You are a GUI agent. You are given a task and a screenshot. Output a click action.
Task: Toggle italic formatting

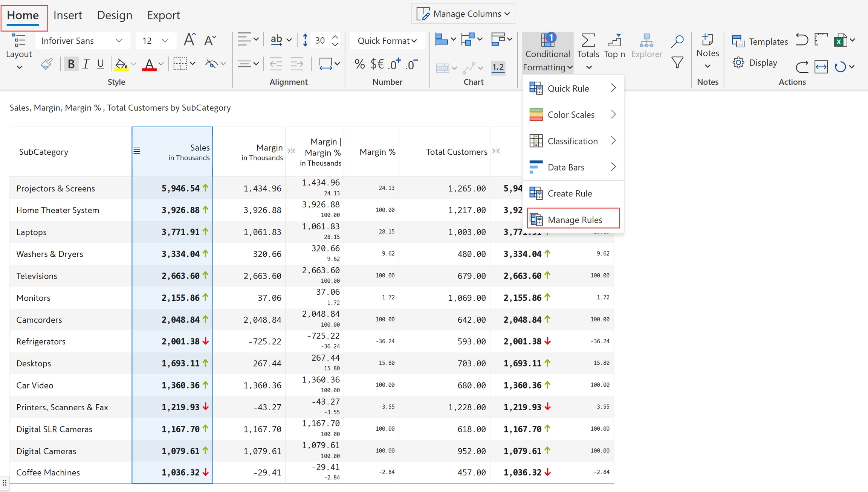point(86,64)
